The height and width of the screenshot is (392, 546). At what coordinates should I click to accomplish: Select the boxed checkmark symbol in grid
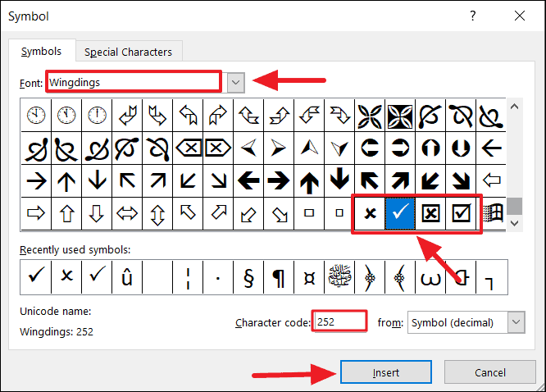click(x=461, y=213)
